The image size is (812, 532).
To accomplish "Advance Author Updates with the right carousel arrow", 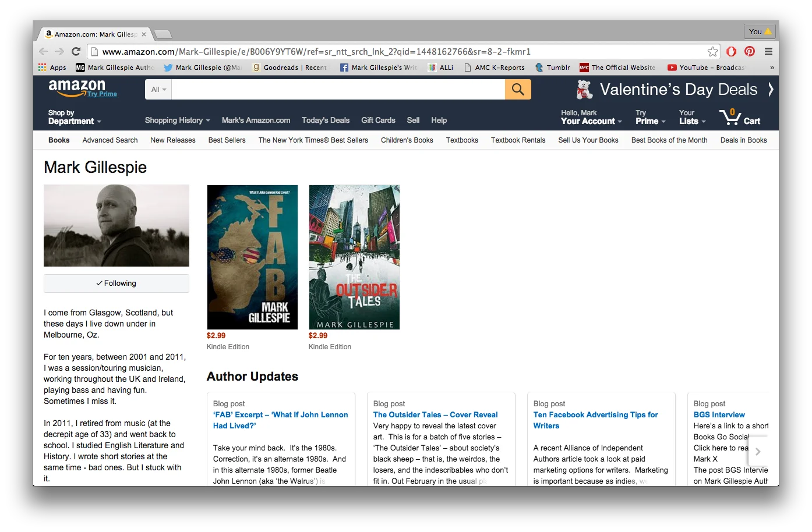I will pos(758,451).
